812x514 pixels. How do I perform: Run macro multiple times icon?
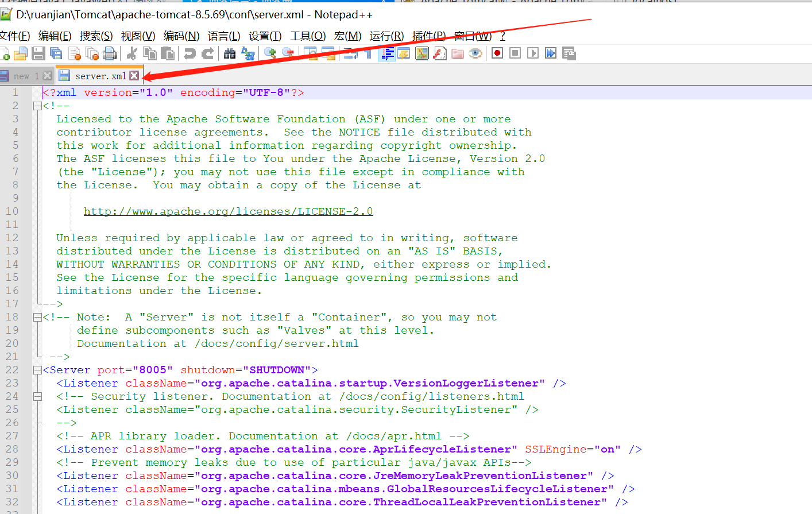(x=551, y=53)
